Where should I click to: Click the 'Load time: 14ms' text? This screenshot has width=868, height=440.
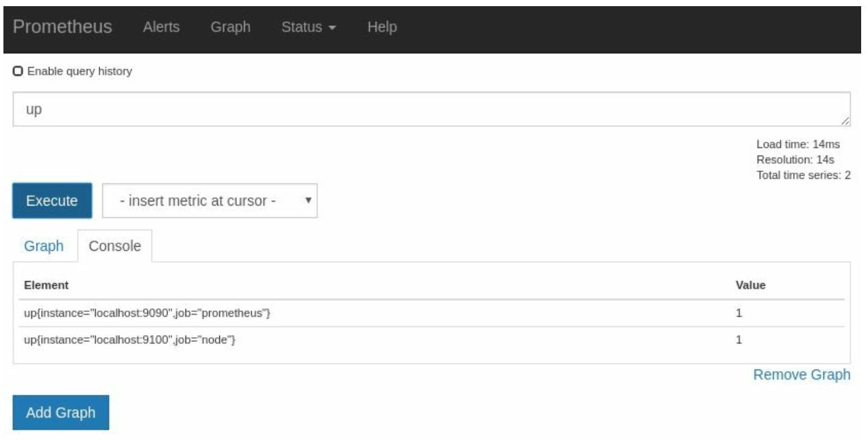click(798, 145)
